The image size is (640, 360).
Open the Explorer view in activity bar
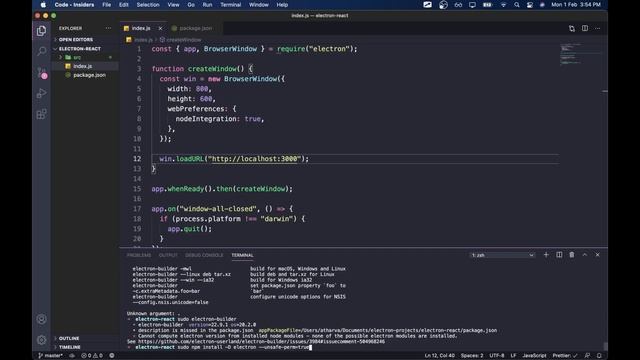41,31
